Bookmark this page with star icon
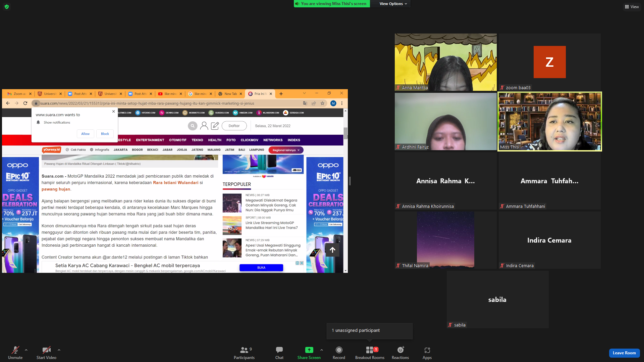The width and height of the screenshot is (644, 362). [x=322, y=103]
